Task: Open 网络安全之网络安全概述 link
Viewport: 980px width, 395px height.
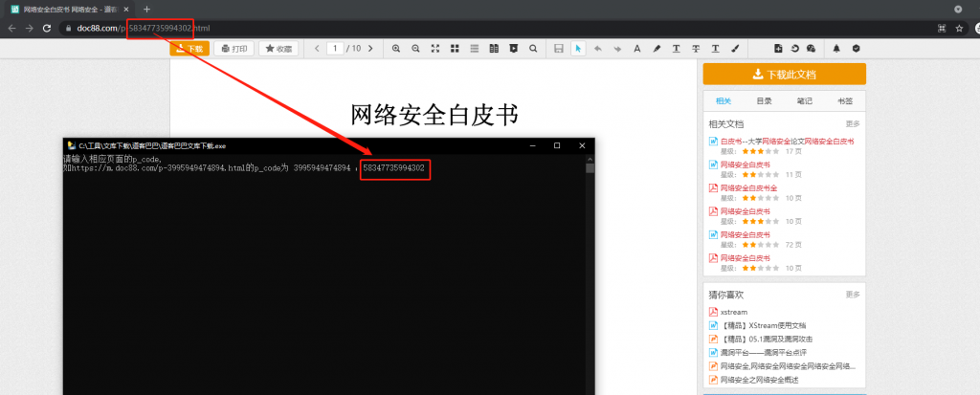Action: (759, 380)
